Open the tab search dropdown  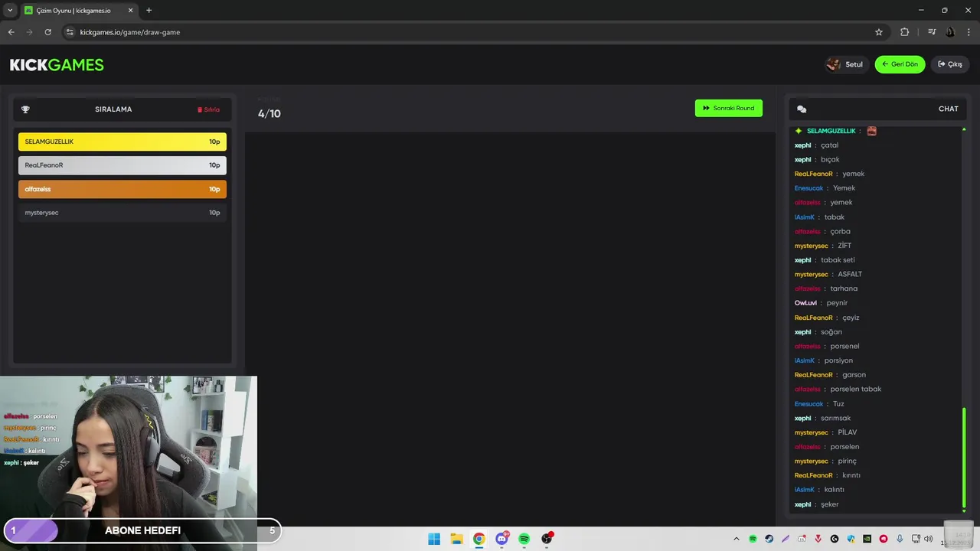(10, 11)
